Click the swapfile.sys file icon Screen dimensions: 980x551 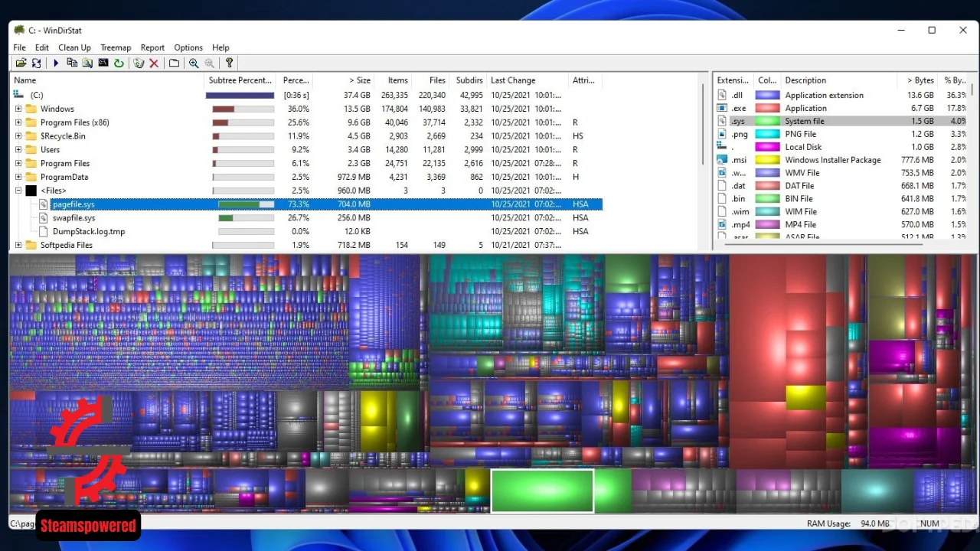pos(44,218)
